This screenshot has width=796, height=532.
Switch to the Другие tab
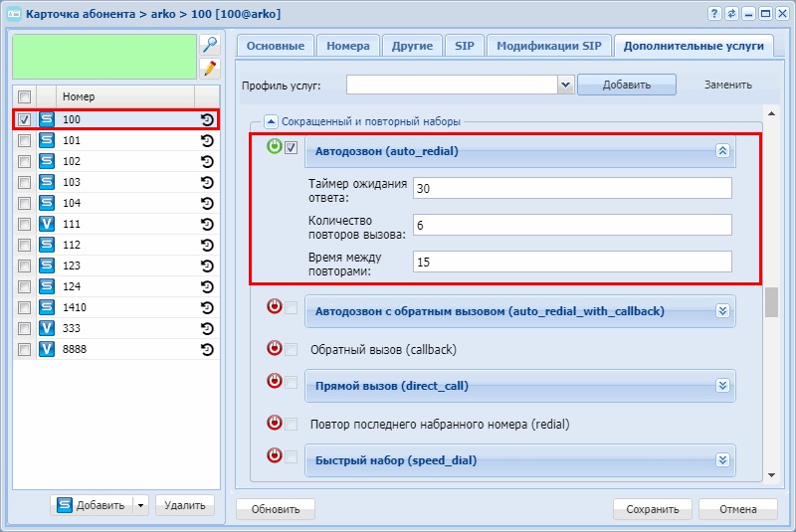tap(412, 46)
